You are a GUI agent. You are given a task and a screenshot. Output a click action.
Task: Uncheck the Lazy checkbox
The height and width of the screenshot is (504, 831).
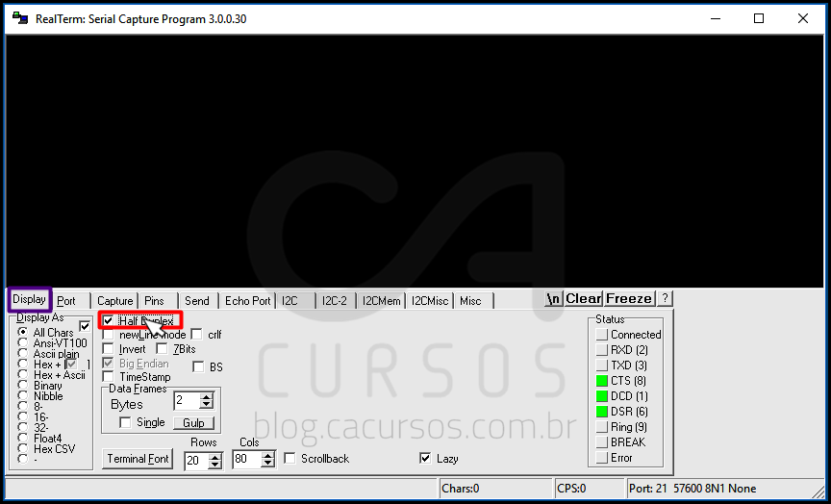pos(425,458)
